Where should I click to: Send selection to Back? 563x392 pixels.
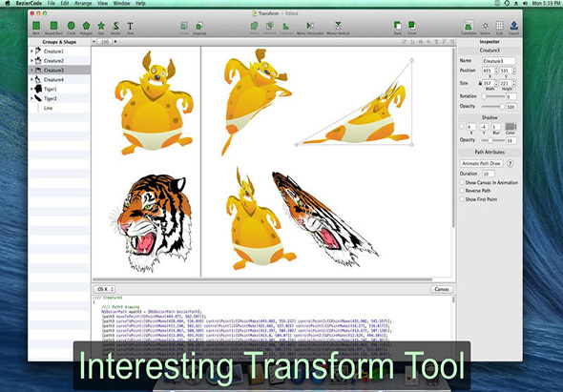point(398,26)
